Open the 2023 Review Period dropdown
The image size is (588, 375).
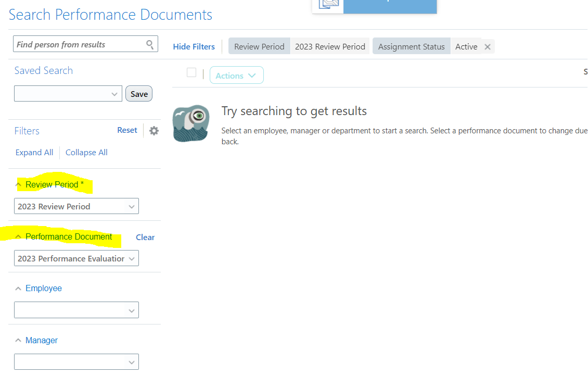(x=133, y=206)
